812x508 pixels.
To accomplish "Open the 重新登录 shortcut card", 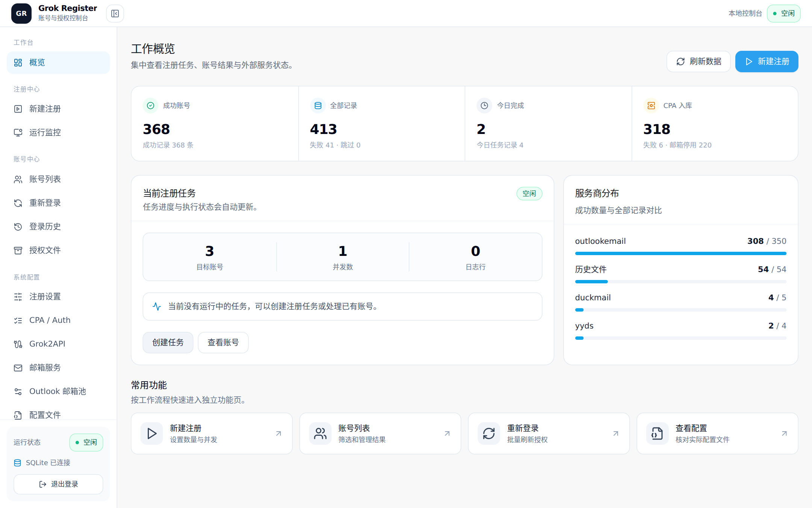I will tap(549, 433).
